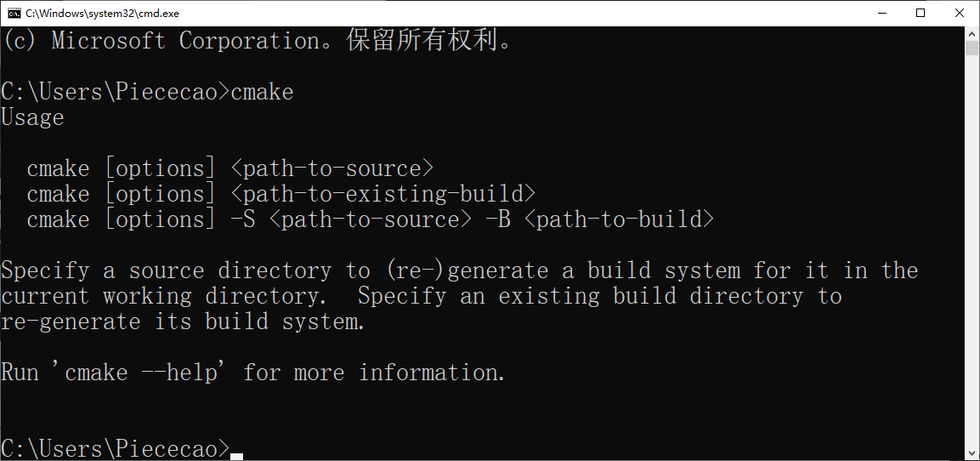Image resolution: width=980 pixels, height=461 pixels.
Task: Click the <path-to-existing-build> placeholder text
Action: point(382,194)
